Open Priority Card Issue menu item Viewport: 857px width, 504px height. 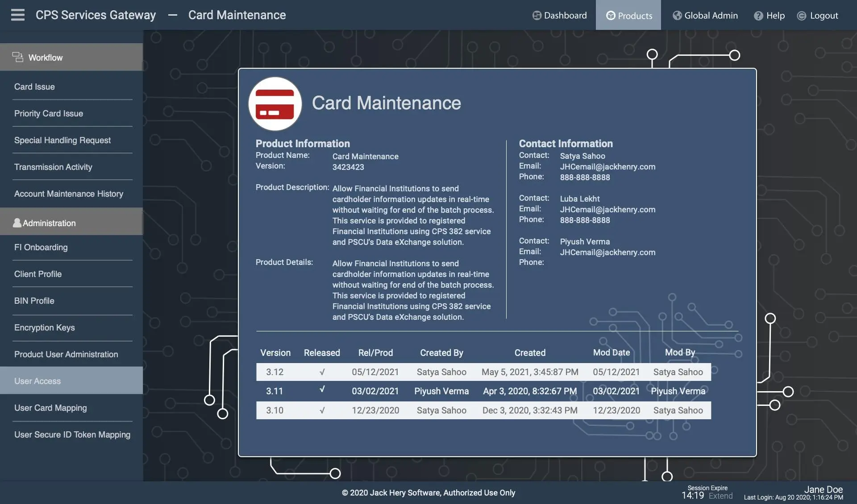tap(48, 113)
